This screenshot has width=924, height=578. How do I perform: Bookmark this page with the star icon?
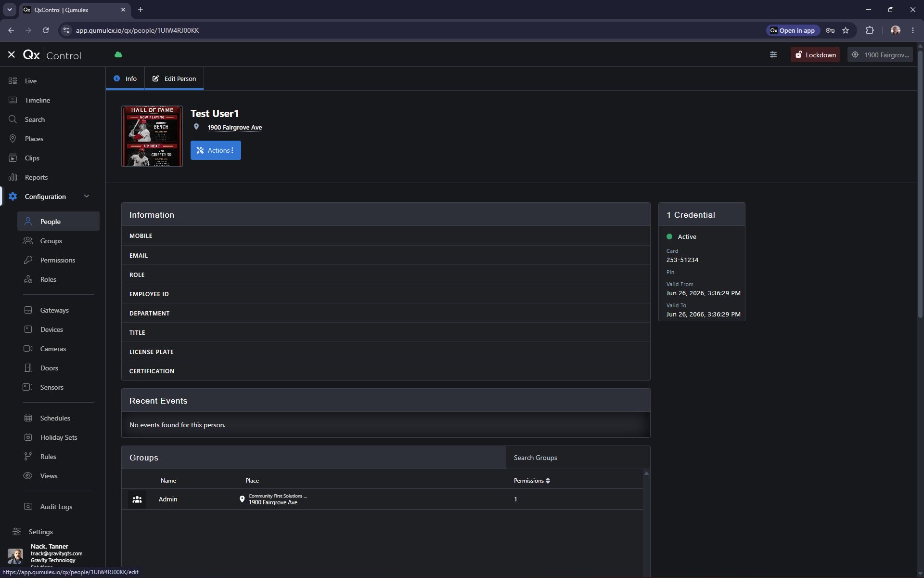[846, 30]
